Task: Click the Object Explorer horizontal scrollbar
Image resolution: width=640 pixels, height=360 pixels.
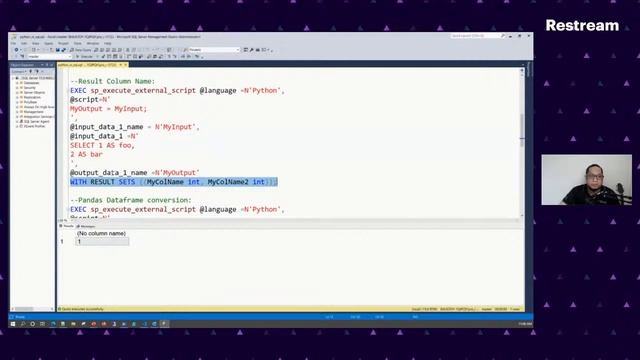Action: [x=32, y=309]
